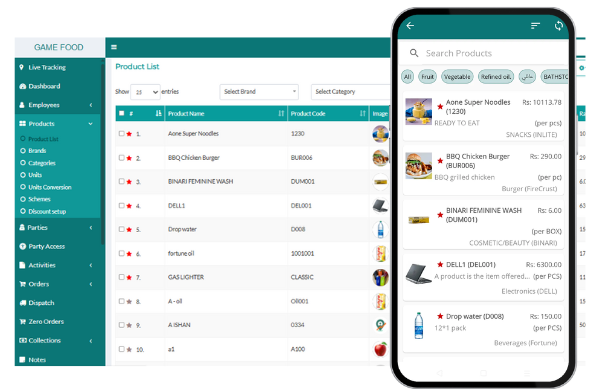Toggle the grey star on a1 row

pyautogui.click(x=129, y=350)
